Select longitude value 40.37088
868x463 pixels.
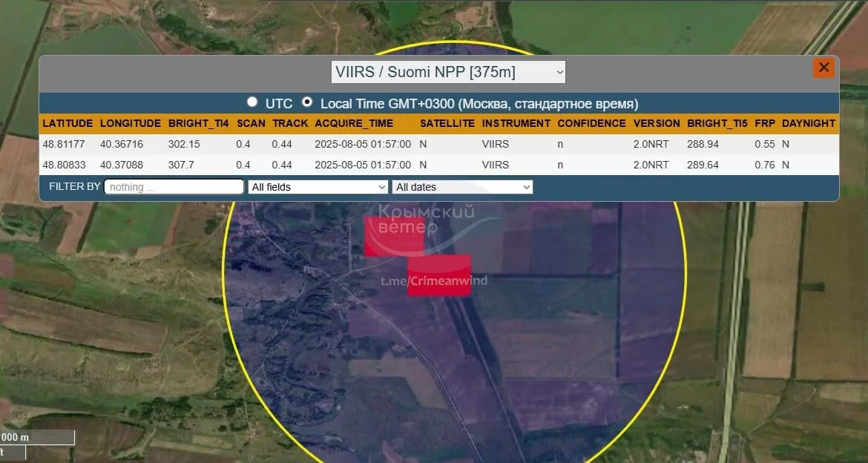coord(122,165)
